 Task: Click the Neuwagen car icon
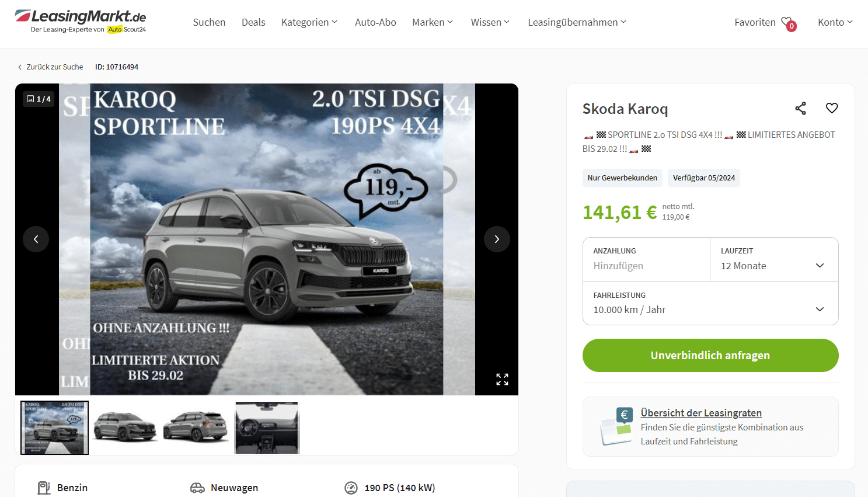pyautogui.click(x=197, y=488)
